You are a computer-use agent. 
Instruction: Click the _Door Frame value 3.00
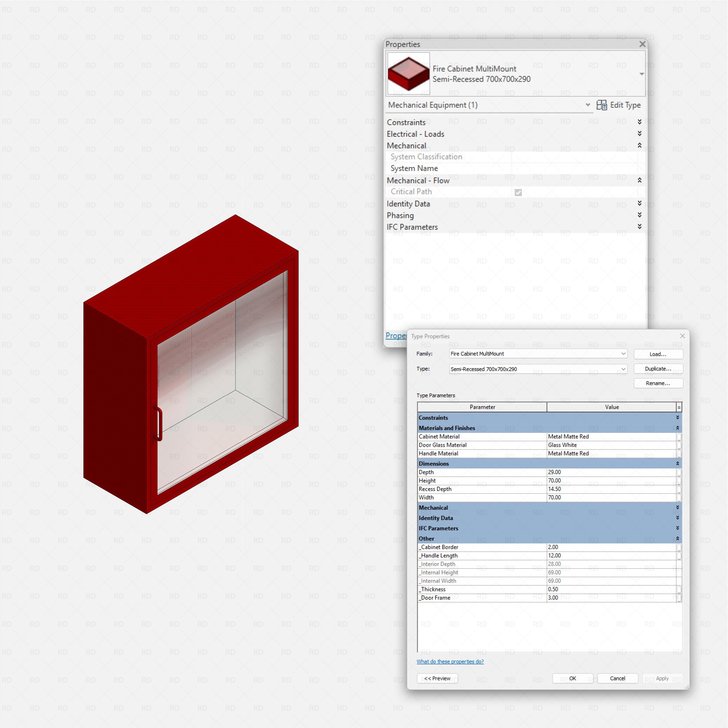point(611,598)
